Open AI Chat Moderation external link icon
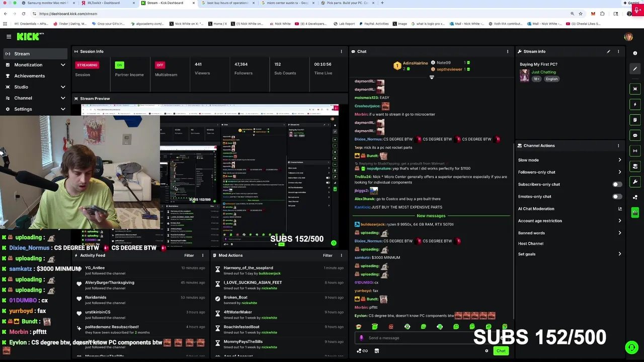Viewport: 644px width, 362px height. point(619,209)
